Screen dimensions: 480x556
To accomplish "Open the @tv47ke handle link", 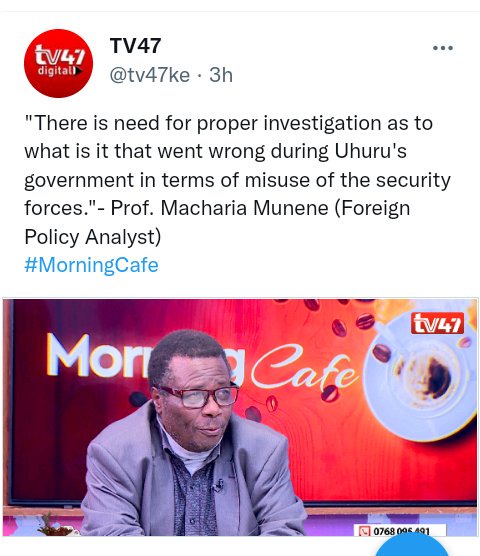I will [150, 75].
